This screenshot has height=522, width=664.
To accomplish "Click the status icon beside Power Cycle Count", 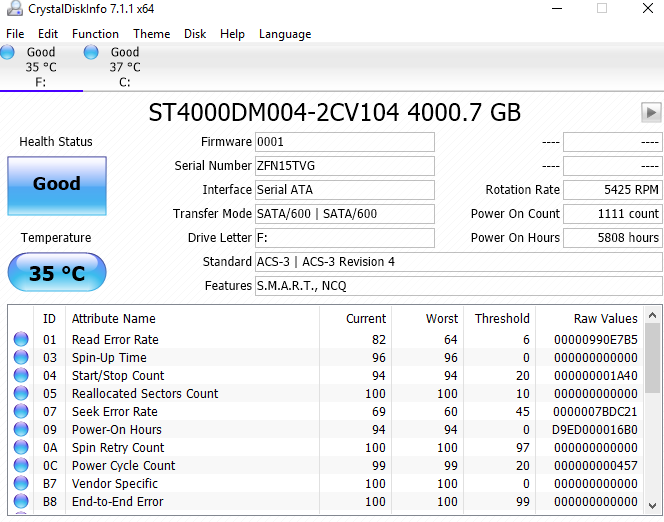I will 21,466.
